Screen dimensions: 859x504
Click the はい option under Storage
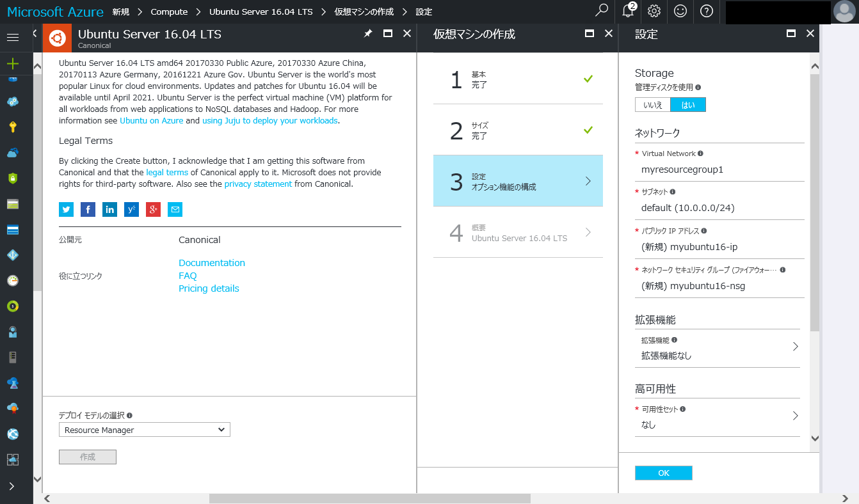pyautogui.click(x=688, y=103)
